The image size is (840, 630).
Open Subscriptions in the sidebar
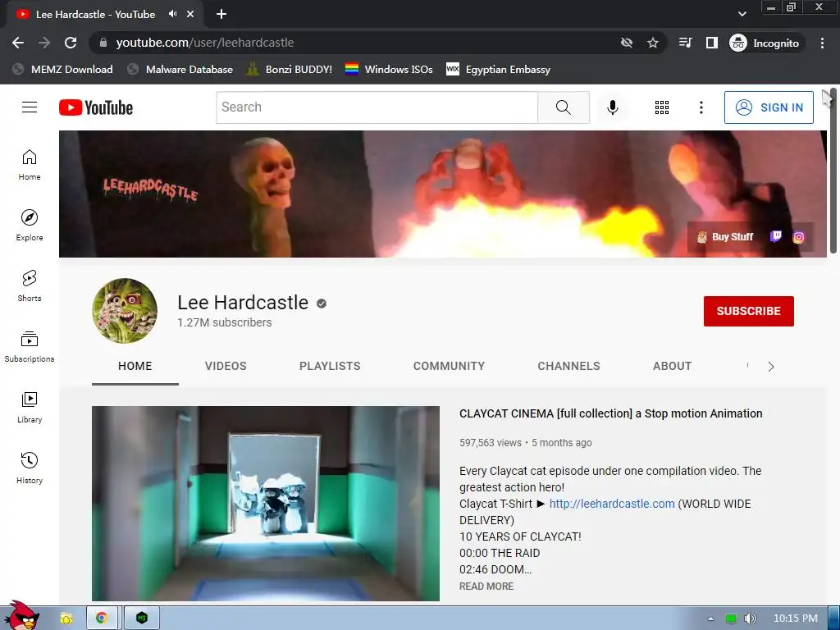pyautogui.click(x=30, y=347)
